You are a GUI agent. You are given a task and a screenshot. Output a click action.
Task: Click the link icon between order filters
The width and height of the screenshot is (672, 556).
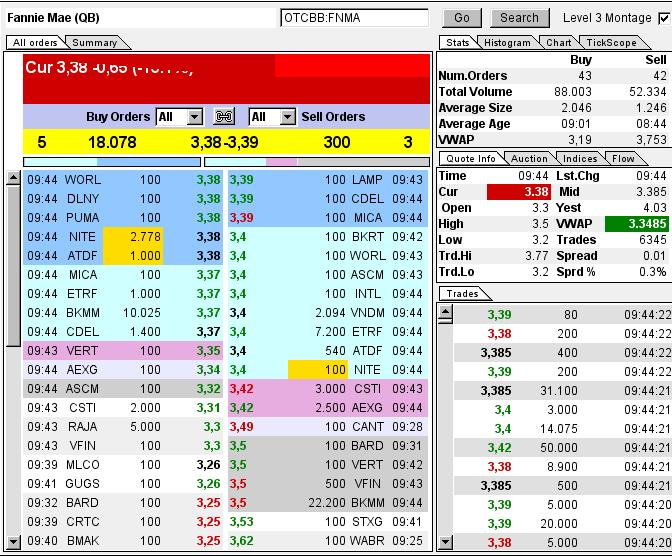tap(224, 117)
